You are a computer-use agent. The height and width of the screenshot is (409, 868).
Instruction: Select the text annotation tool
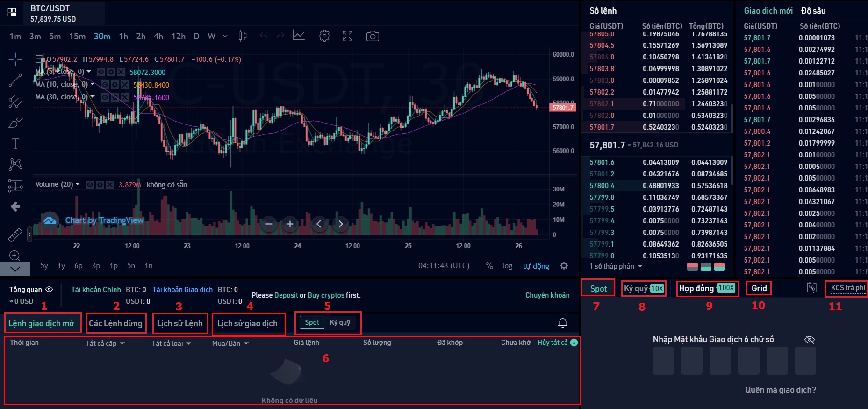(x=15, y=143)
